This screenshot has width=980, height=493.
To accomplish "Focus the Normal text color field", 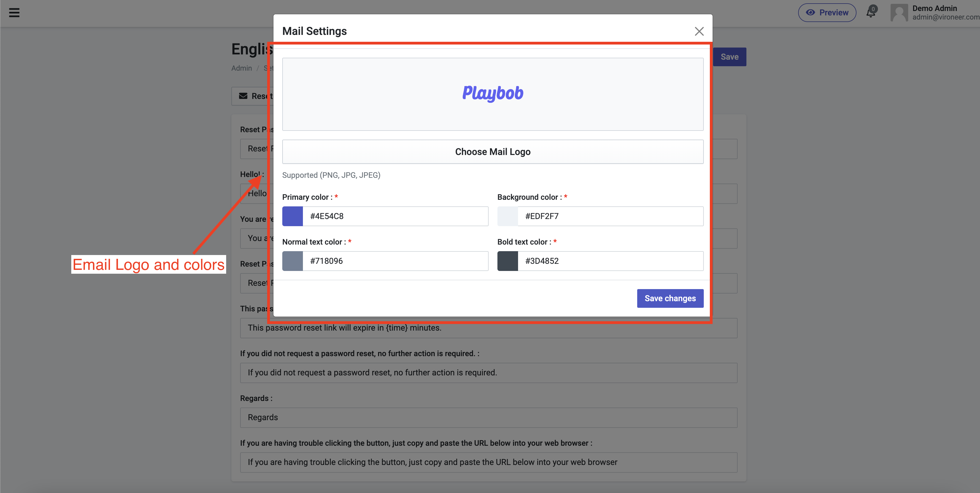I will point(395,261).
